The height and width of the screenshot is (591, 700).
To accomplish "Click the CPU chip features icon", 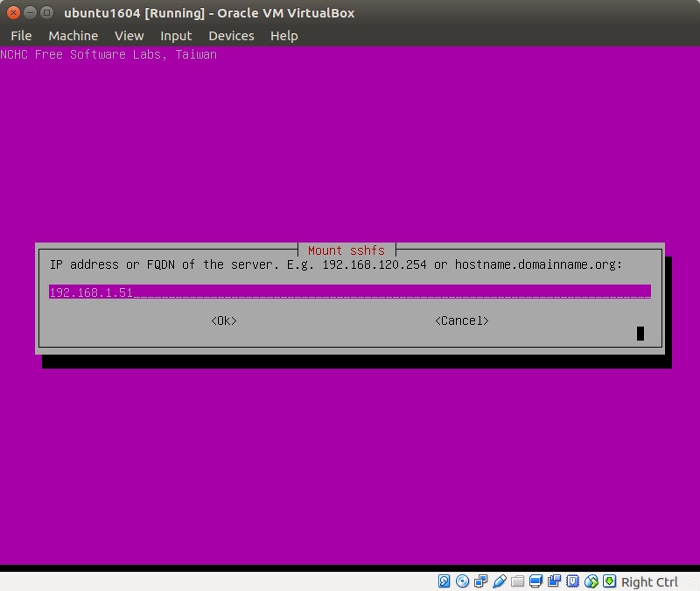I will pos(573,581).
